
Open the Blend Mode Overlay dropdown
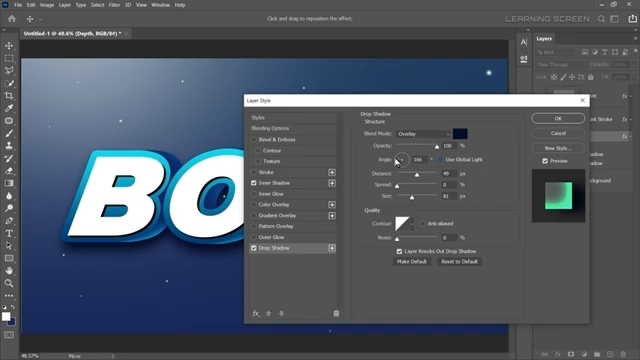(423, 134)
